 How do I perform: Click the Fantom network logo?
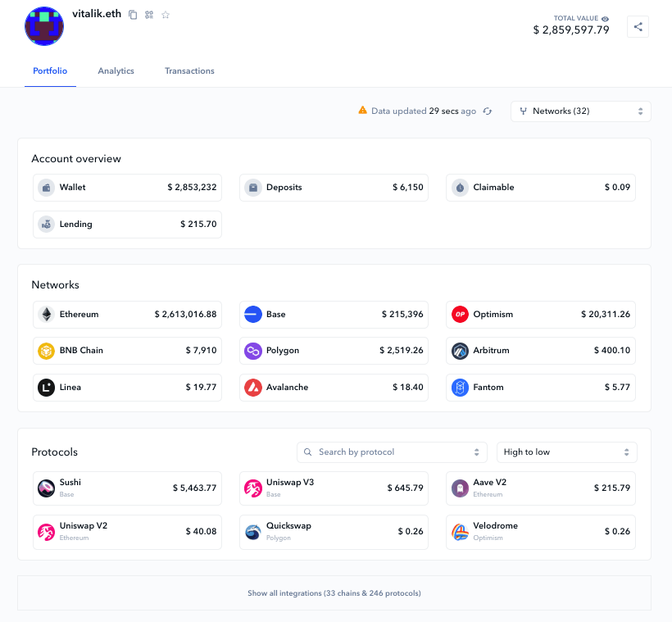tap(460, 388)
